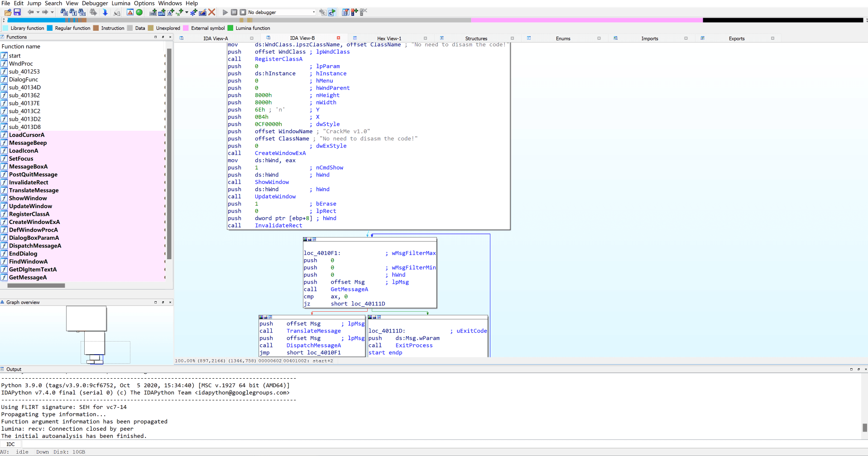Click the red X delete icon in toolbar

pos(211,12)
